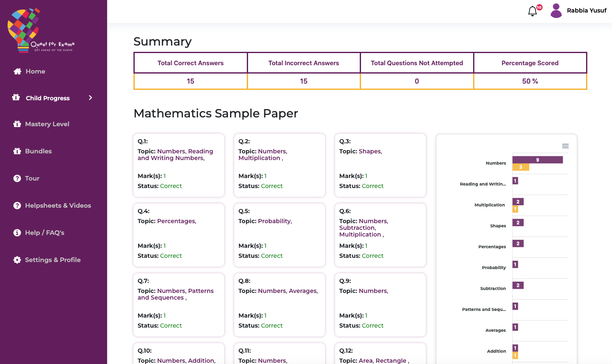
Task: Click the Summary heading
Action: (x=162, y=41)
